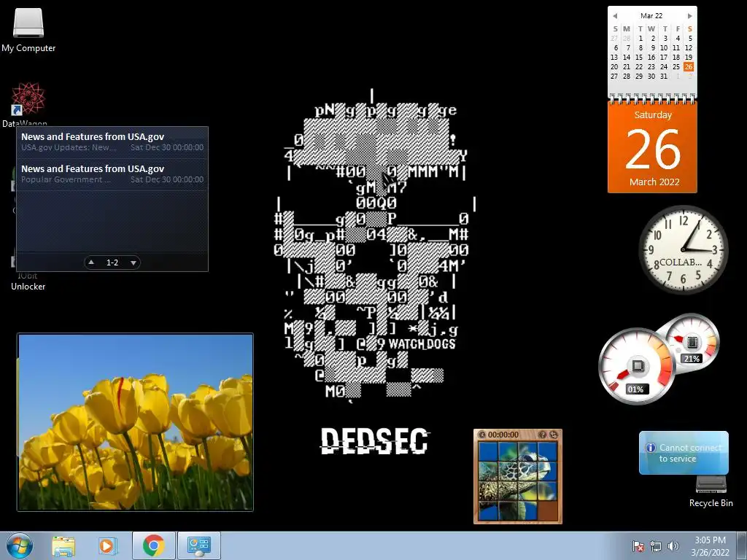This screenshot has width=747, height=560.
Task: Open the Recycle Bin icon
Action: 711,491
